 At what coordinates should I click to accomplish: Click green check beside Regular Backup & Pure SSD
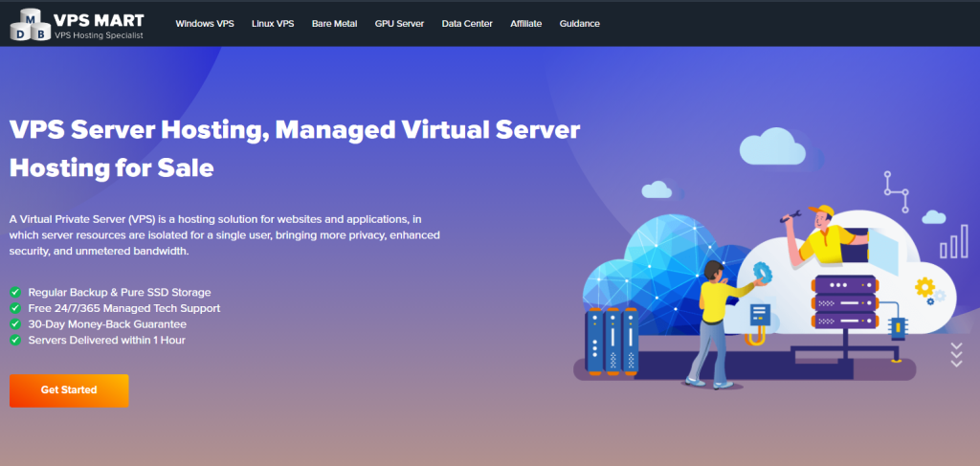pos(15,292)
